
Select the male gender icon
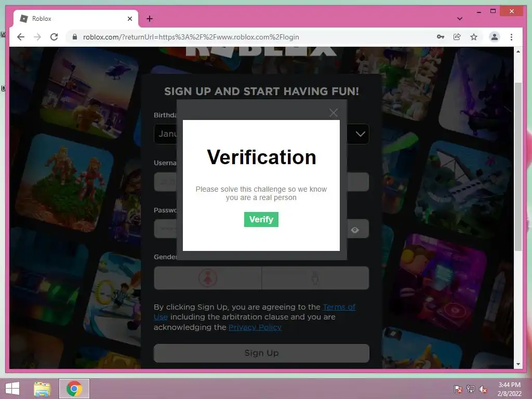(315, 278)
